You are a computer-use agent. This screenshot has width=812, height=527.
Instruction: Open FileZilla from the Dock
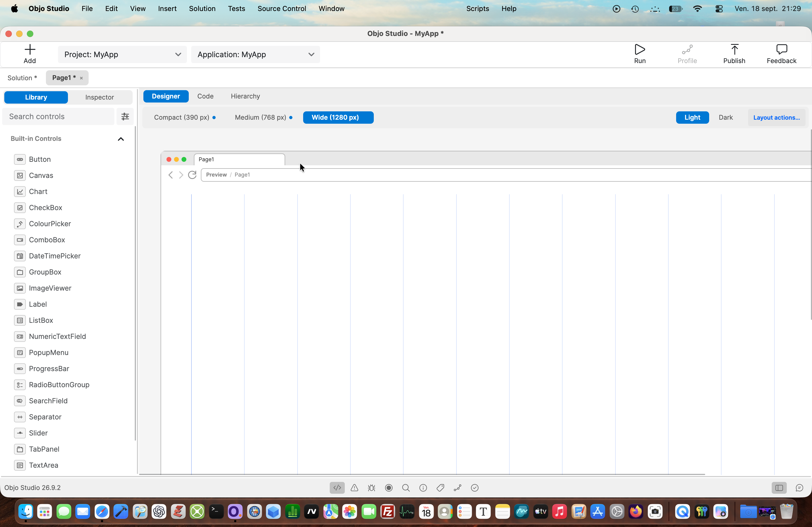point(387,511)
